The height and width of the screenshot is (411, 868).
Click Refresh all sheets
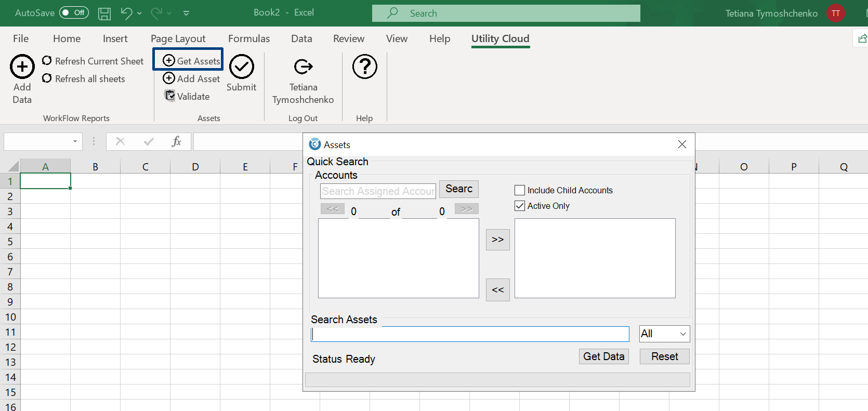tap(83, 79)
